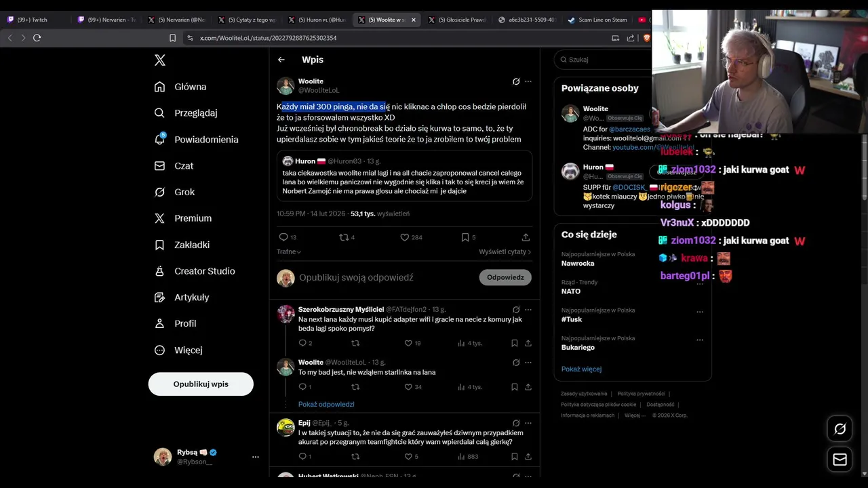Close the Woolite tab
The image size is (868, 488).
[414, 20]
